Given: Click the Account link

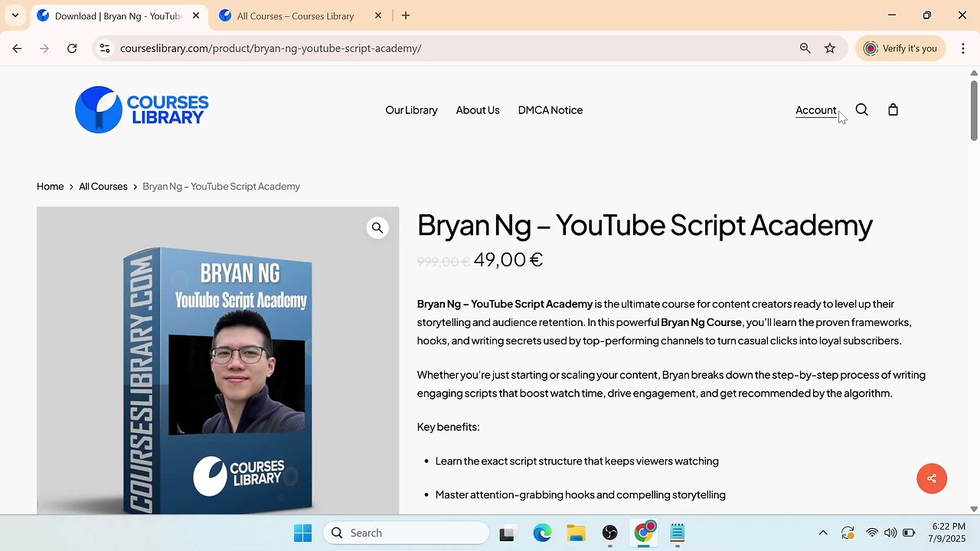Looking at the screenshot, I should (815, 110).
